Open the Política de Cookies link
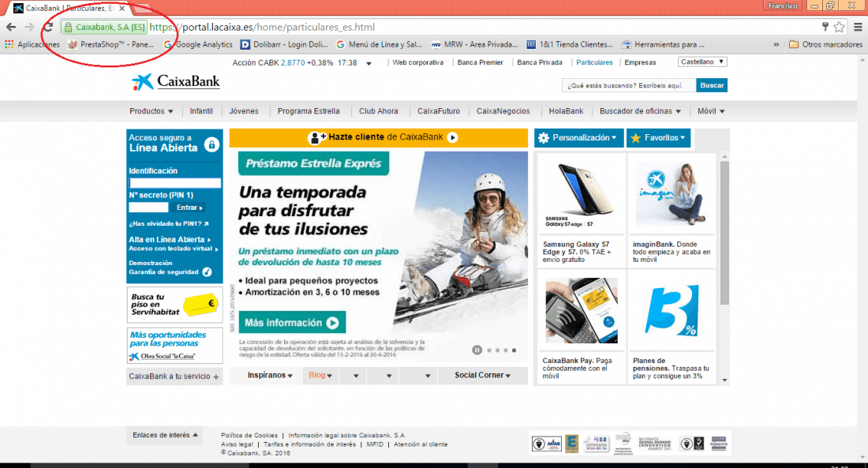The image size is (868, 468). [249, 436]
